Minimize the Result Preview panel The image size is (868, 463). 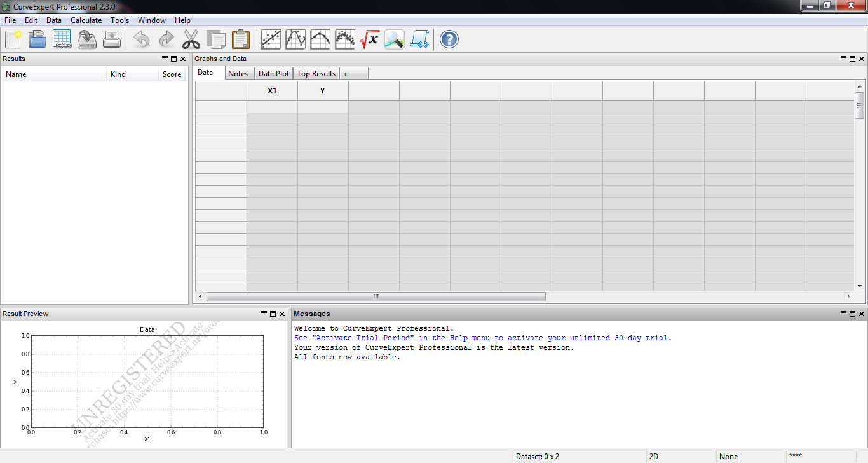pos(264,314)
